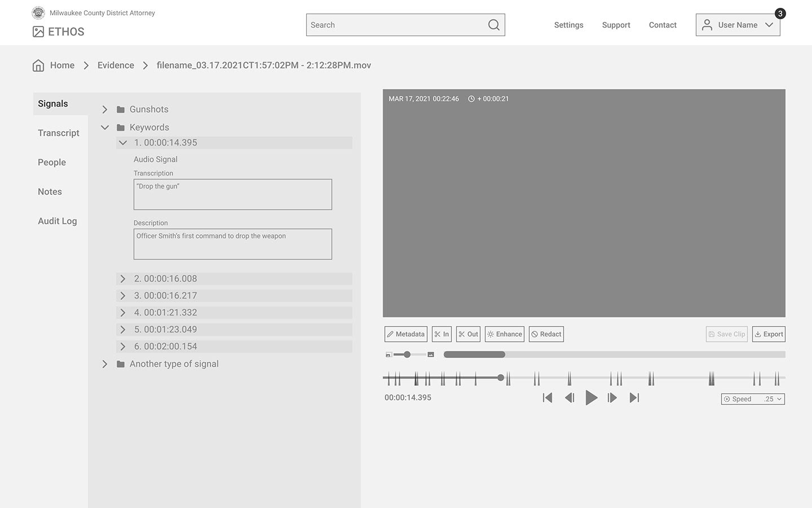Switch to the People tab
The image size is (812, 508).
click(52, 163)
